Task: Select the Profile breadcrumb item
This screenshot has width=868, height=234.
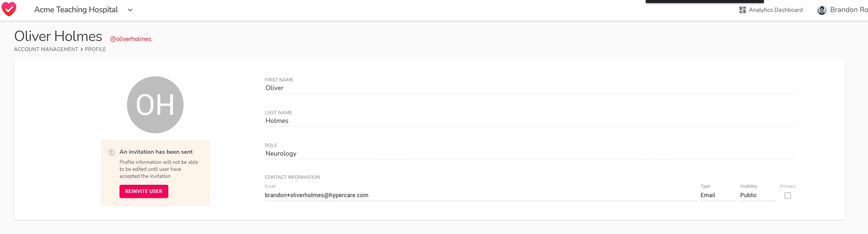Action: click(95, 49)
